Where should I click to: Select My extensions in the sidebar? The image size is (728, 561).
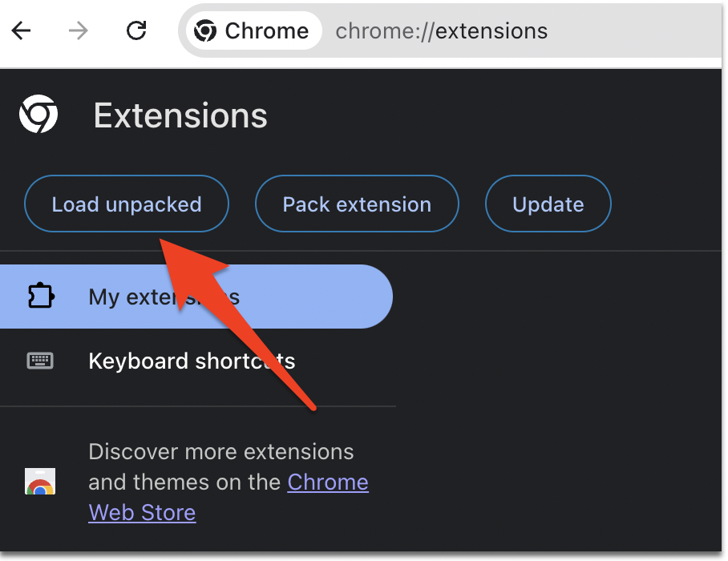pyautogui.click(x=196, y=297)
